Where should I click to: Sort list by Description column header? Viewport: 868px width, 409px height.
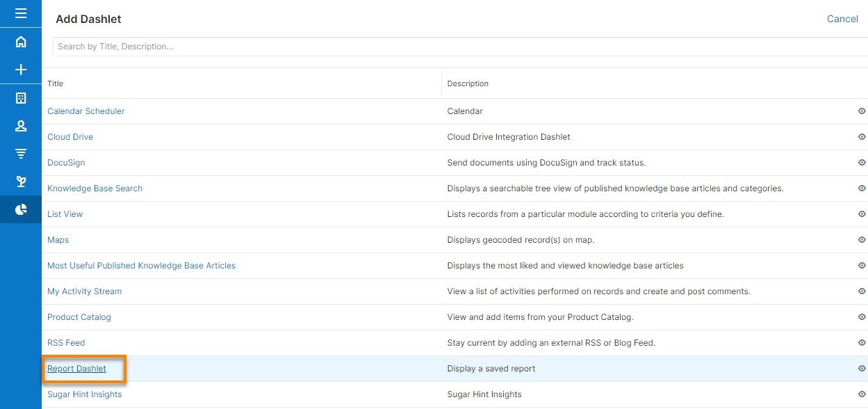click(x=468, y=83)
